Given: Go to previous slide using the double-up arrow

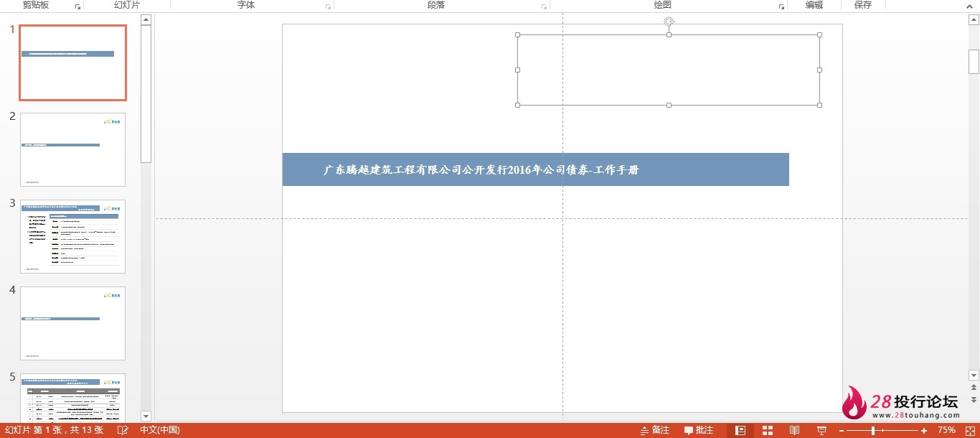Looking at the screenshot, I should pyautogui.click(x=974, y=388).
